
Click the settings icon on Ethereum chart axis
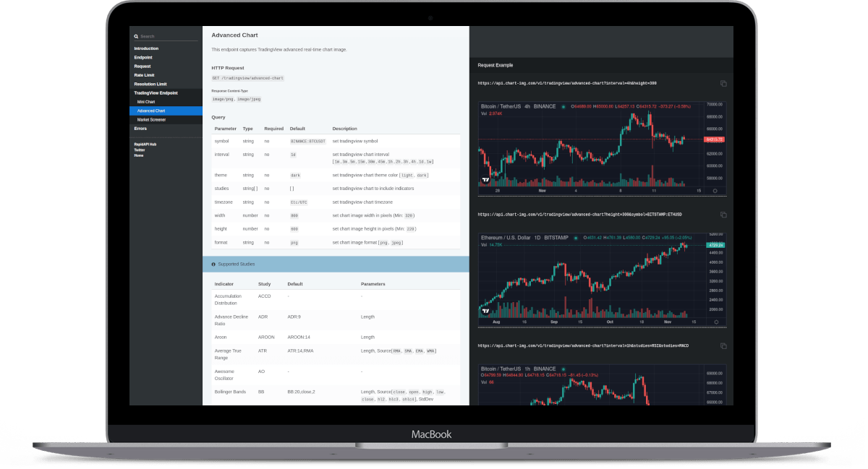pos(715,322)
